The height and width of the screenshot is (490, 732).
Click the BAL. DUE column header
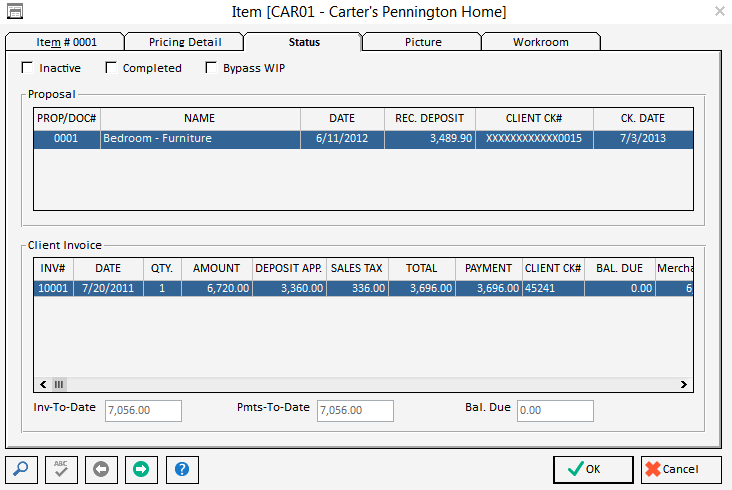coord(619,268)
